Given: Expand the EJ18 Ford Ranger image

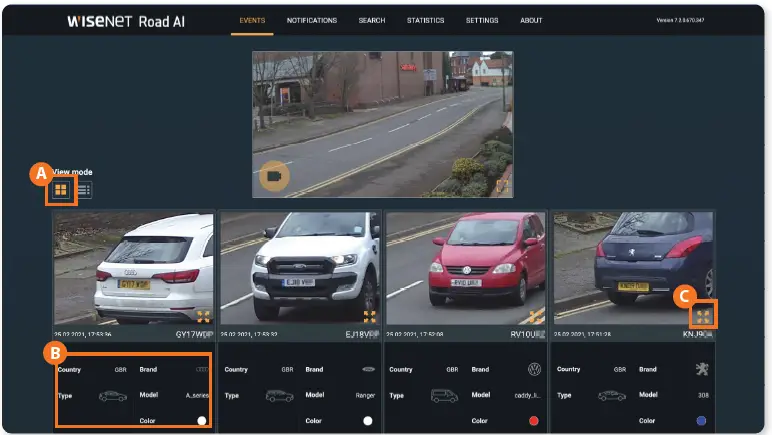Looking at the screenshot, I should click(369, 316).
